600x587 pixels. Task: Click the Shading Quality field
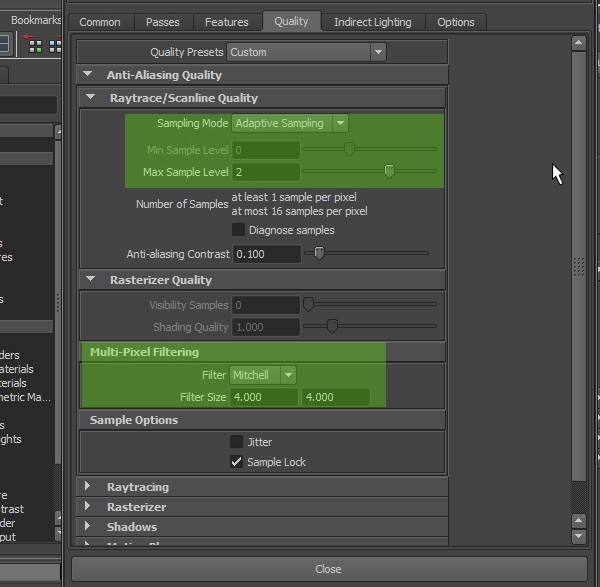point(266,327)
